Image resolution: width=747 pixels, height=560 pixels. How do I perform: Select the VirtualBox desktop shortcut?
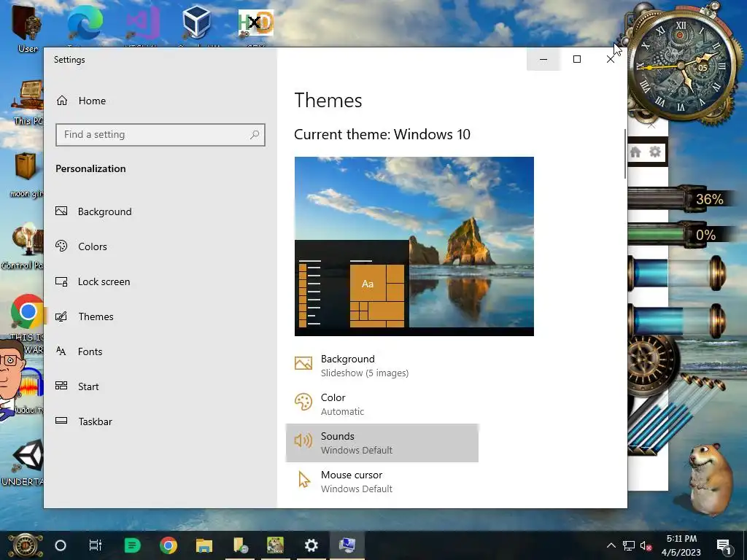[196, 21]
